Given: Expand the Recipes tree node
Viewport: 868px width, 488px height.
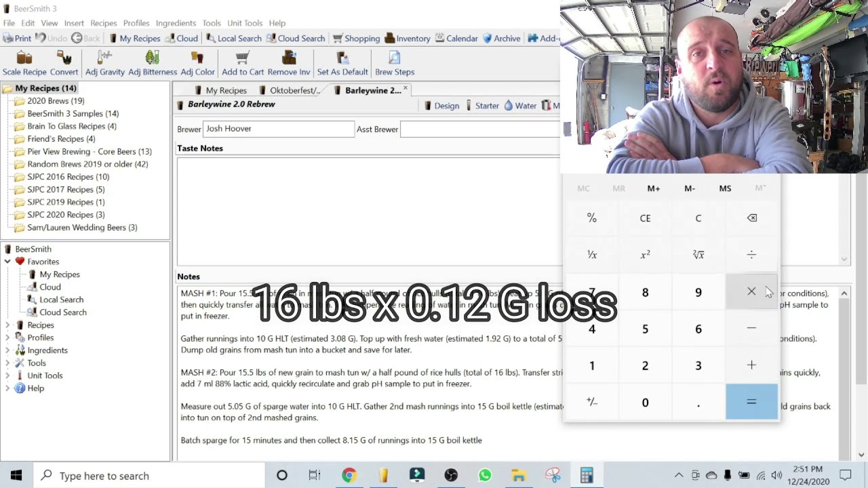Looking at the screenshot, I should tap(7, 325).
